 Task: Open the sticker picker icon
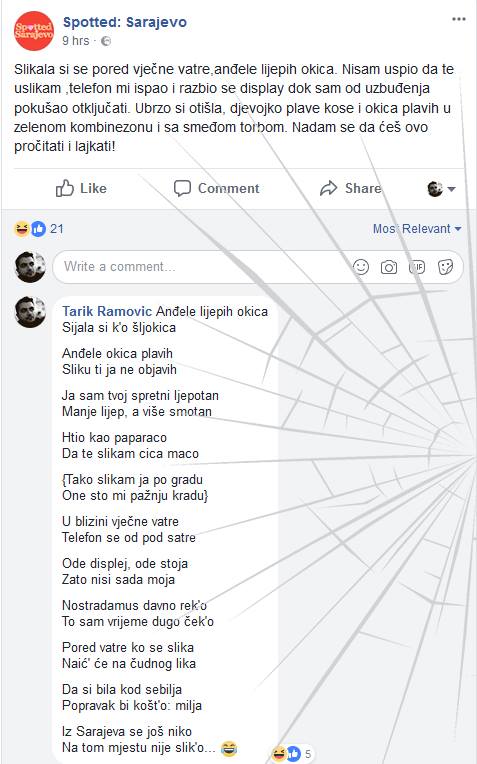pyautogui.click(x=445, y=267)
